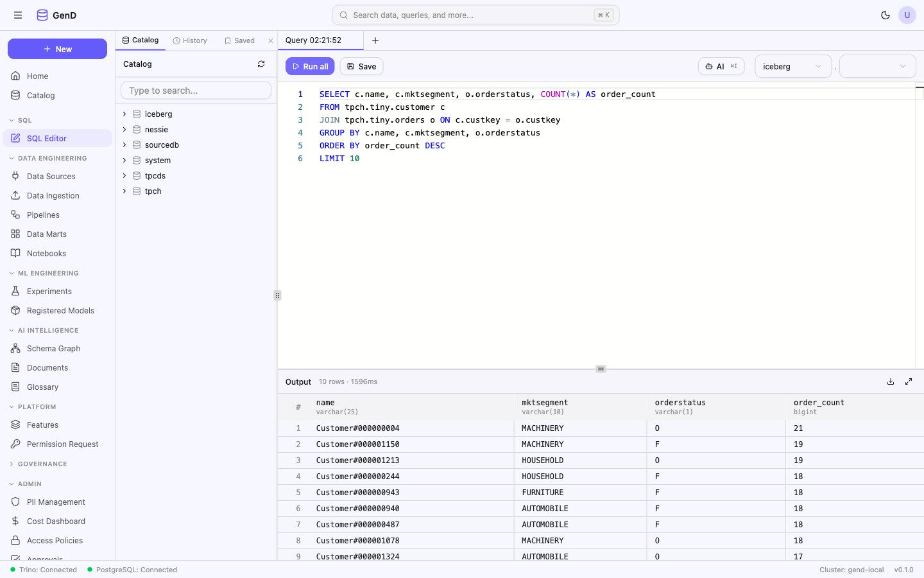Open the empty schema selector dropdown
Screen dimensions: 924x578
click(877, 66)
